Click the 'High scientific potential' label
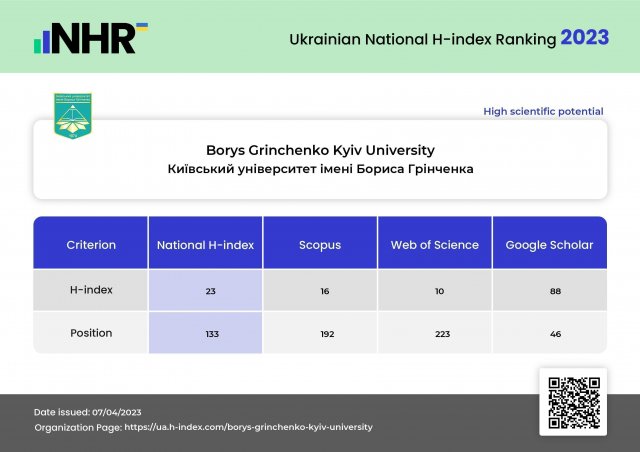640x452 pixels. (x=543, y=111)
